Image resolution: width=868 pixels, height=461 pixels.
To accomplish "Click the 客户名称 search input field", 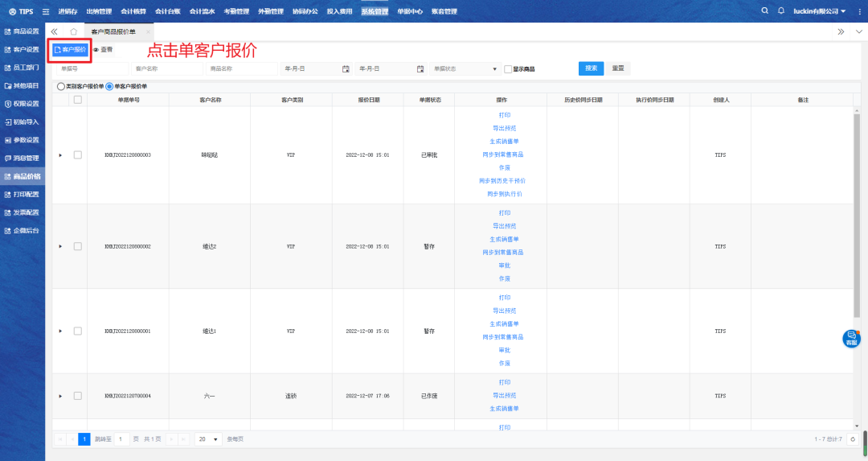I will (167, 69).
